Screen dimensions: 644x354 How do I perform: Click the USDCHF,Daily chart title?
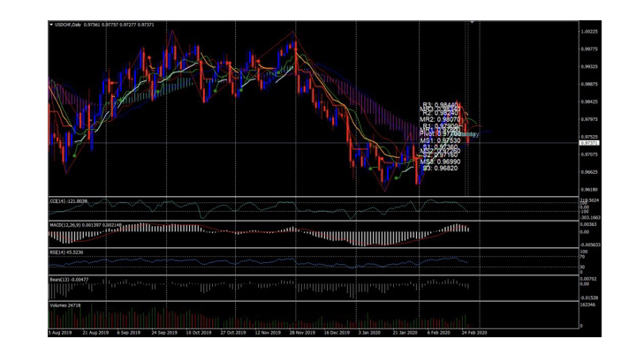(67, 24)
